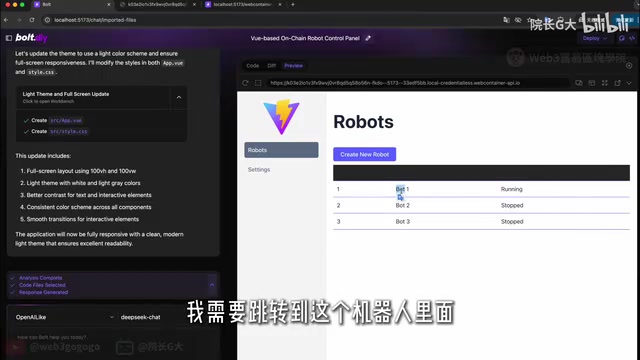Toggle full screen preview icon
Viewport: 640px width, 360px height.
pyautogui.click(x=604, y=83)
